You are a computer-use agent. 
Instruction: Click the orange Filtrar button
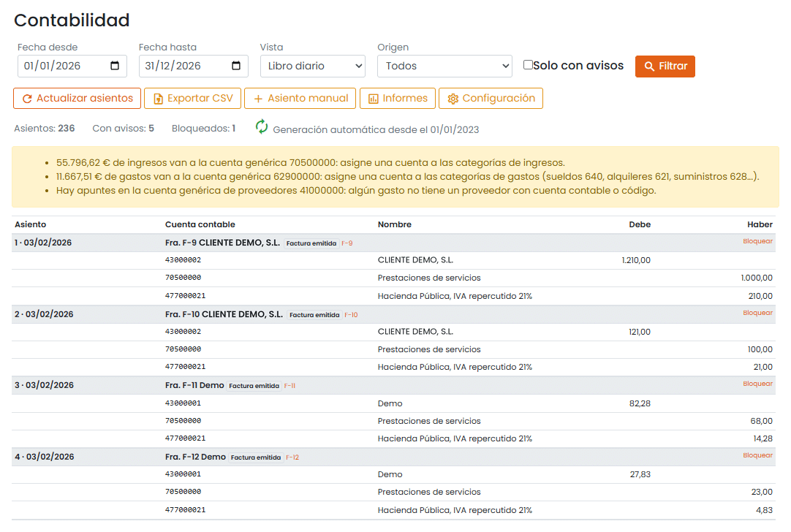coord(665,66)
